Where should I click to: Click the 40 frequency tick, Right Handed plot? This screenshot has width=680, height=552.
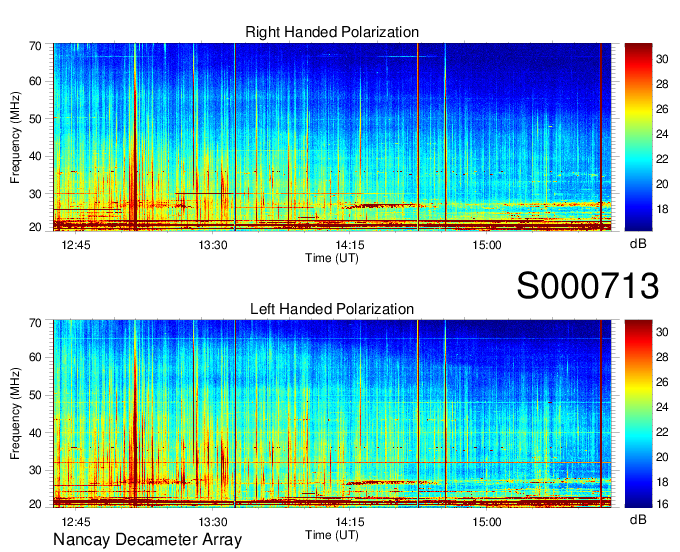[x=35, y=156]
